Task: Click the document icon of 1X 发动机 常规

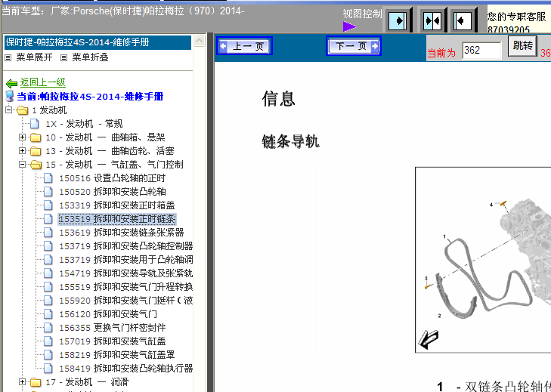Action: coord(35,124)
